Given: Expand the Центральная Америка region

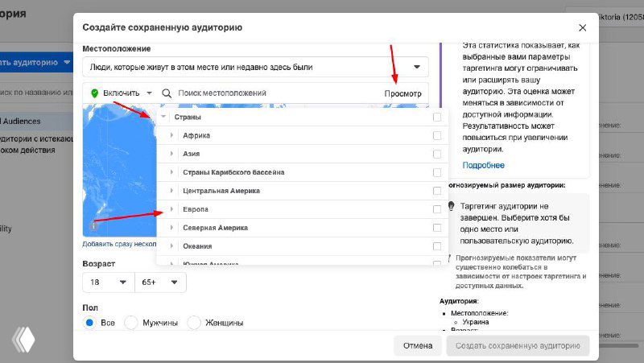Looking at the screenshot, I should [171, 191].
